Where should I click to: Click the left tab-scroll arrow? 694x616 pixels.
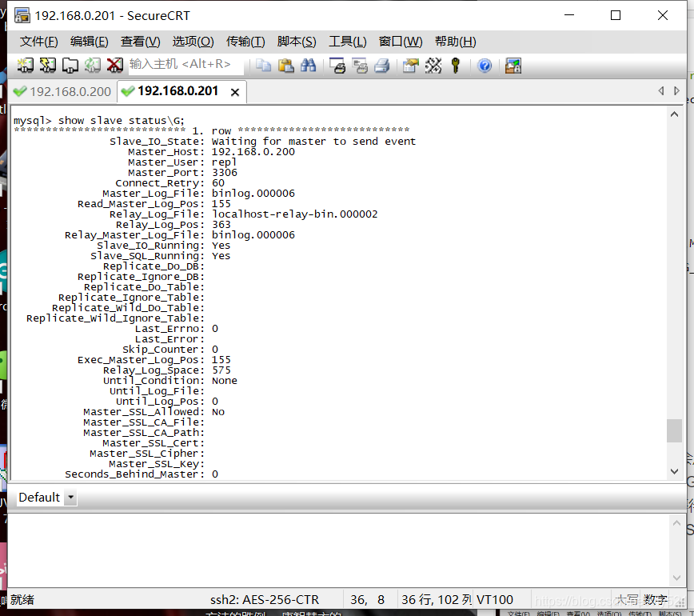(x=660, y=90)
